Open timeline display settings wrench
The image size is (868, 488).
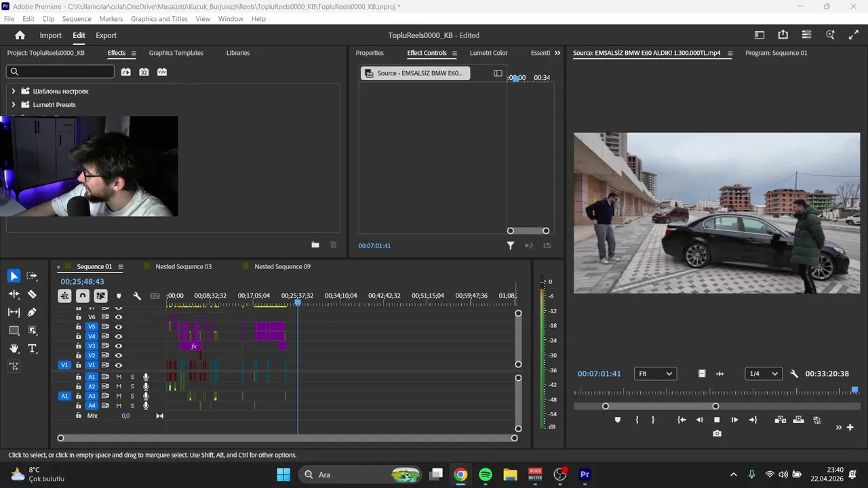(137, 296)
